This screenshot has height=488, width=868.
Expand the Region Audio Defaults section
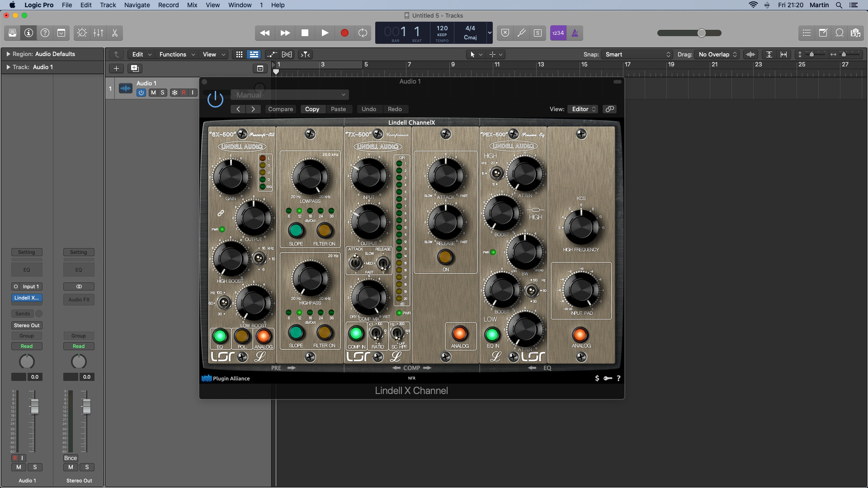tap(8, 54)
